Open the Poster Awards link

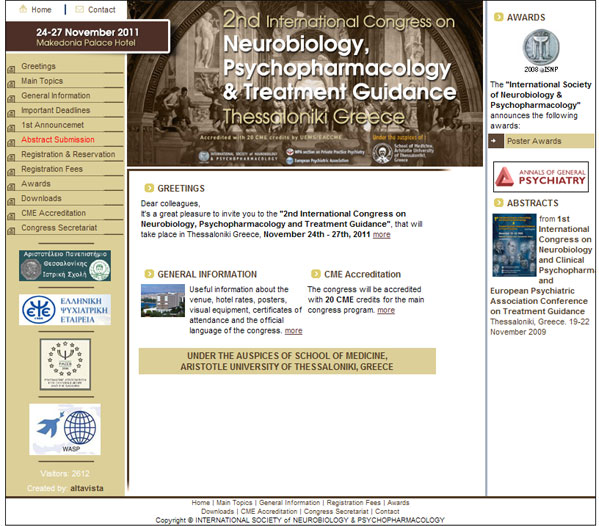[x=534, y=141]
